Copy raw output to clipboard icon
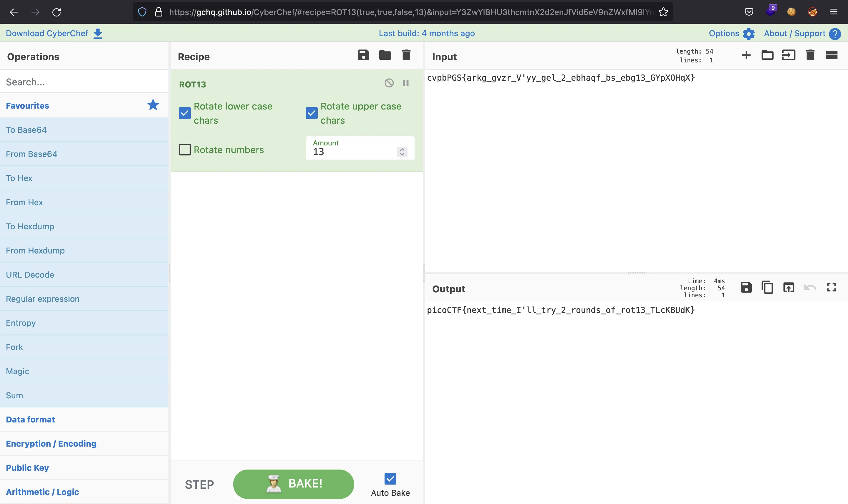This screenshot has width=848, height=504. pos(767,287)
